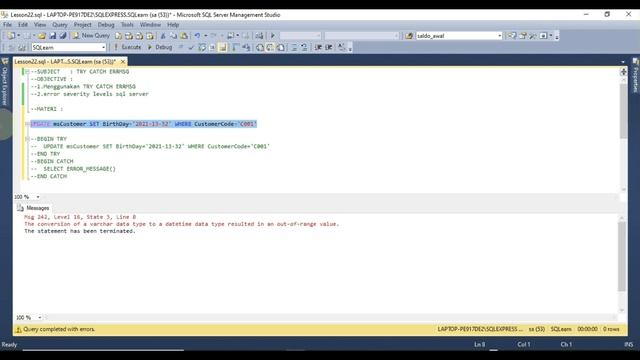
Task: Click Comment out selected lines icon
Action: pos(294,47)
